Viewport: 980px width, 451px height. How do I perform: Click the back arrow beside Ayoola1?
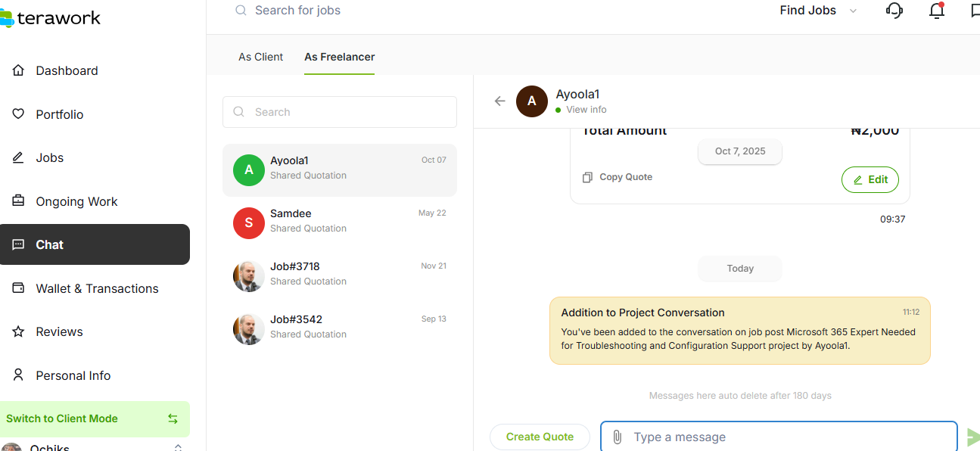(x=499, y=101)
